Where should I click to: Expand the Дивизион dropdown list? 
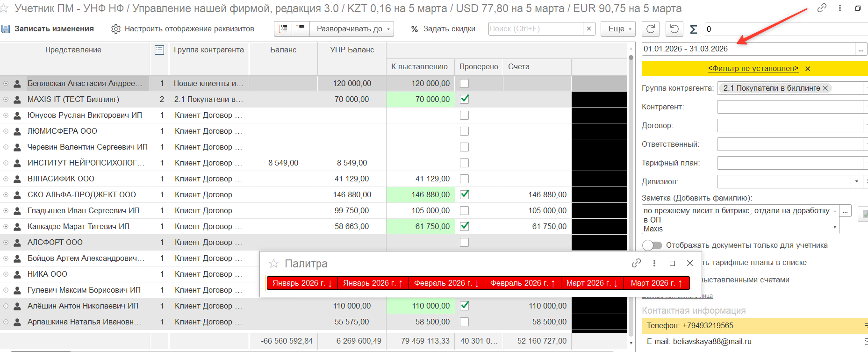(856, 181)
